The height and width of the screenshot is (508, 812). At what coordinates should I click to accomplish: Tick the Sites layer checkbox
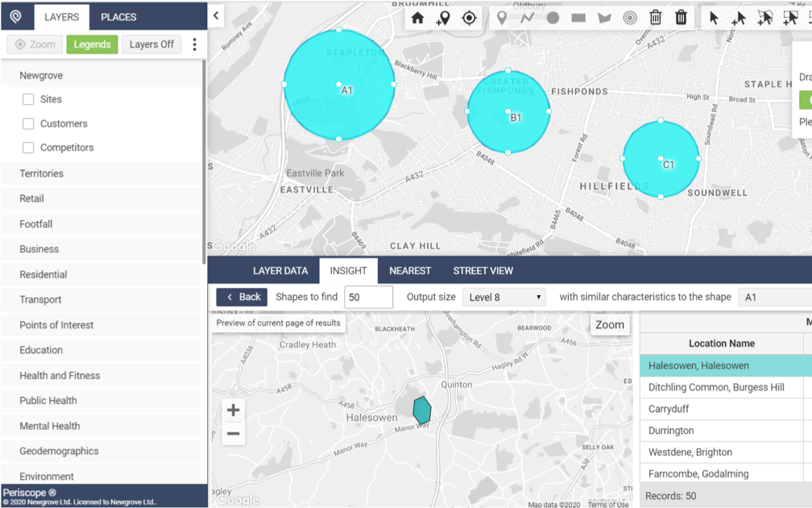28,99
